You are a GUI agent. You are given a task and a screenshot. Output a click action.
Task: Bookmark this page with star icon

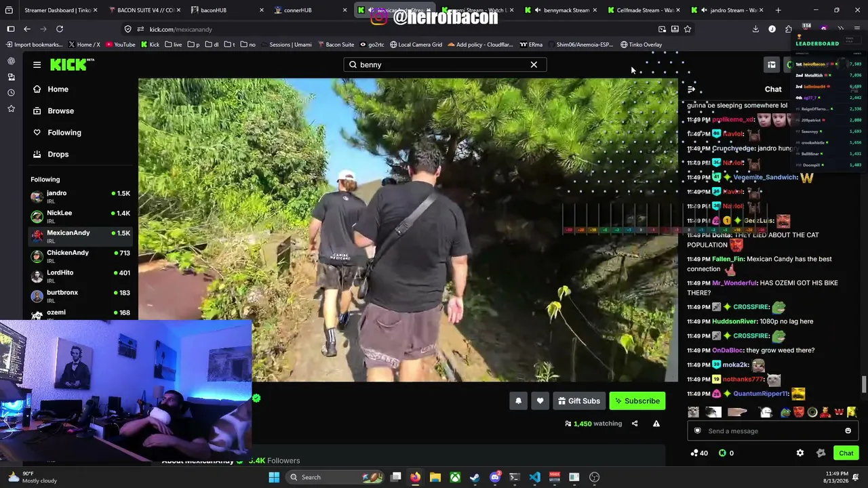688,29
